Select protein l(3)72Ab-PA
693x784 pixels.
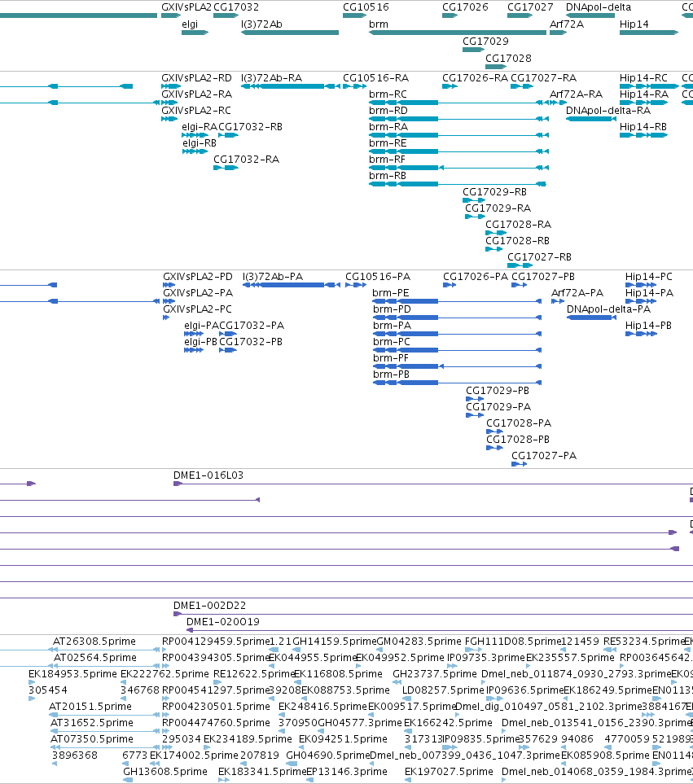pyautogui.click(x=291, y=285)
